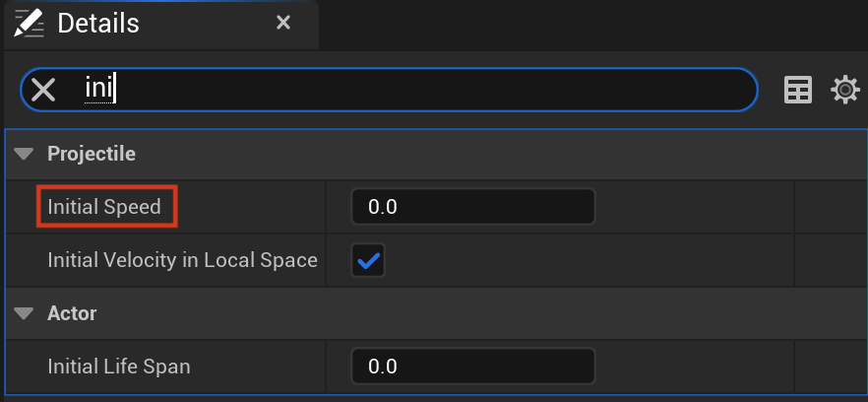Click the Details panel pencil icon
868x402 pixels.
tap(29, 24)
